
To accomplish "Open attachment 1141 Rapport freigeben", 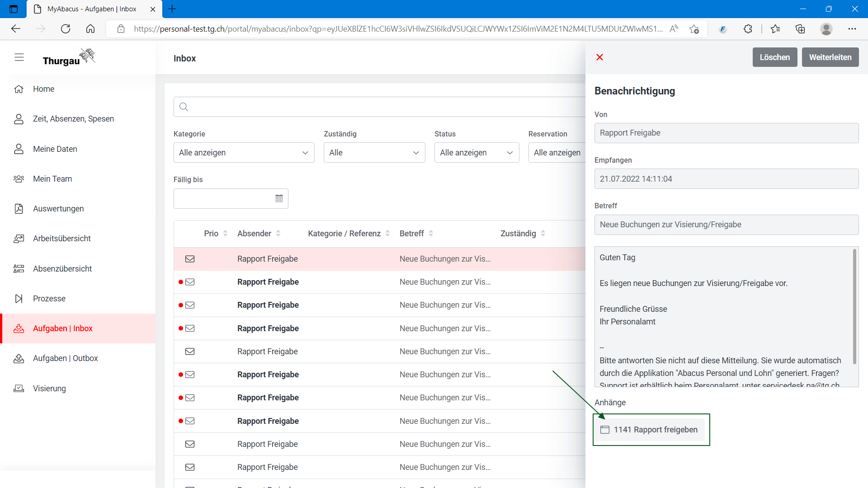I will 649,430.
